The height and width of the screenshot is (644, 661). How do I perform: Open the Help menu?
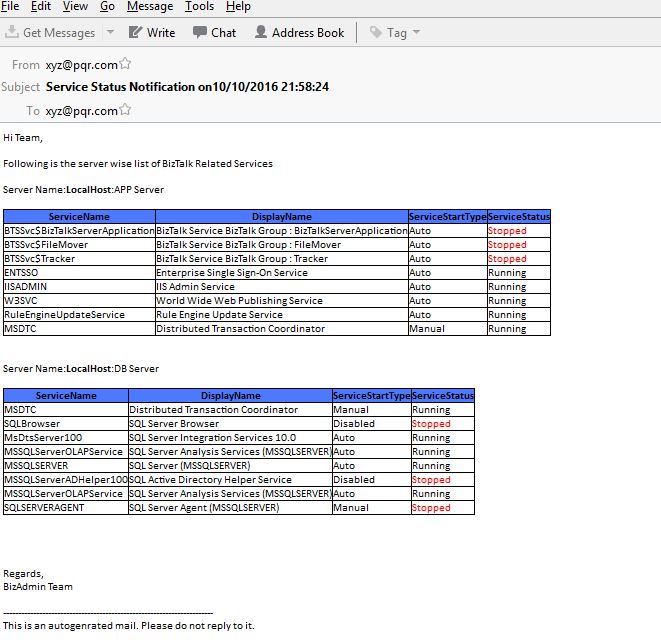(238, 6)
